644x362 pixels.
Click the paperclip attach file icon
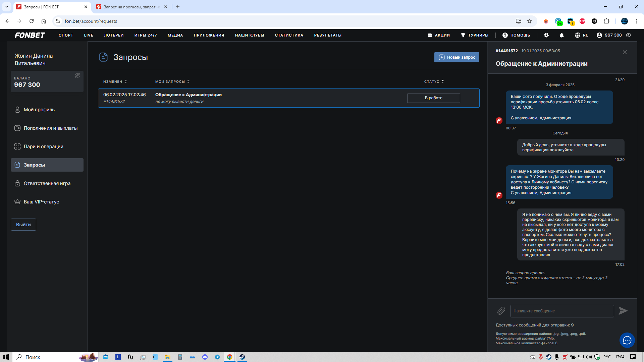click(x=501, y=311)
